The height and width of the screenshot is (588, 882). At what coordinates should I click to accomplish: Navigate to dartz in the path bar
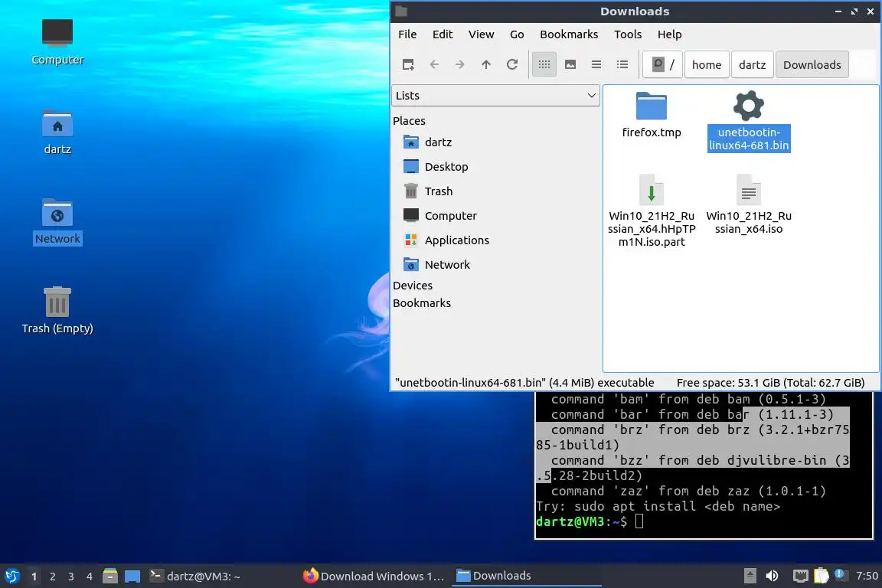pyautogui.click(x=752, y=65)
